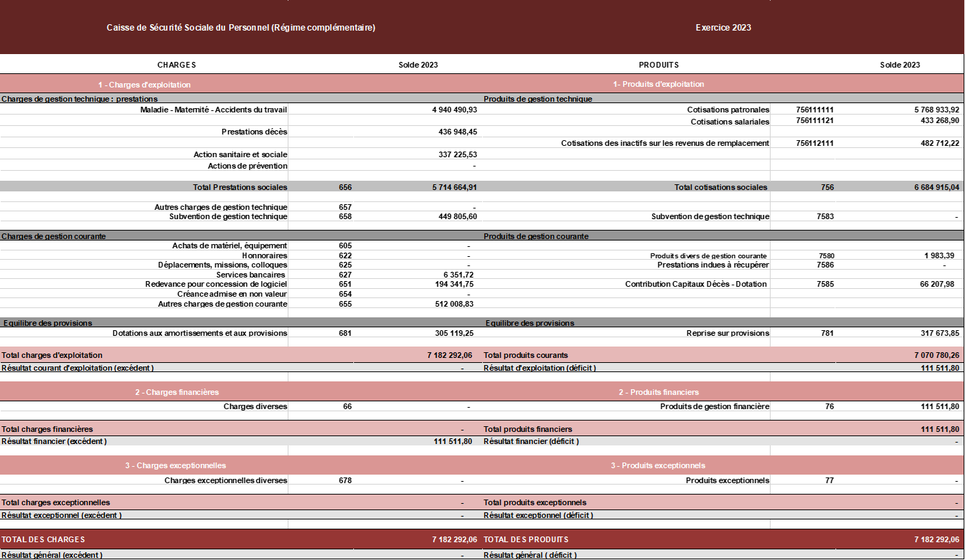Select the 'Produits de gestion technique' row label
Image resolution: width=965 pixels, height=560 pixels.
coord(538,99)
